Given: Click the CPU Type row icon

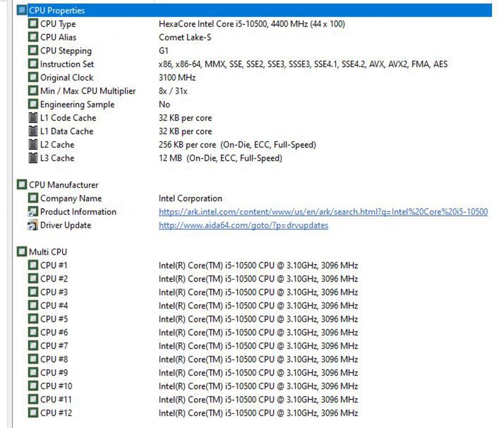Looking at the screenshot, I should 33,24.
